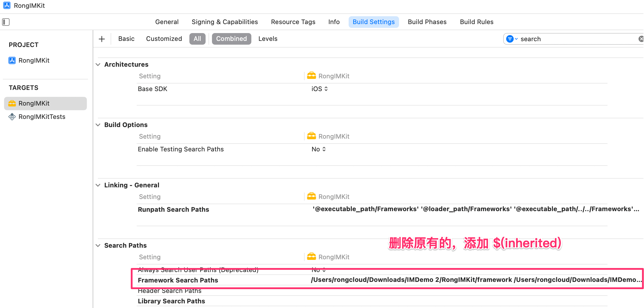The width and height of the screenshot is (644, 308).
Task: Click RongIMKit column header under Linking - General
Action: [x=328, y=197]
